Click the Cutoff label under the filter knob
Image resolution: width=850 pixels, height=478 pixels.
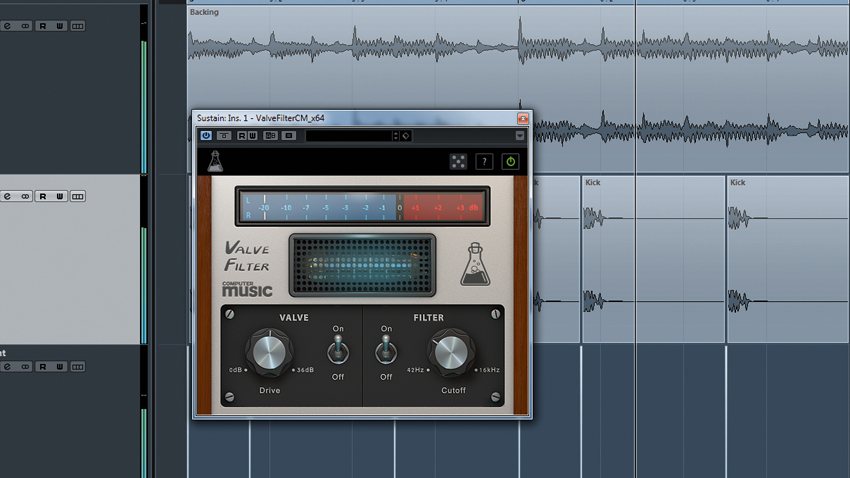click(x=453, y=390)
